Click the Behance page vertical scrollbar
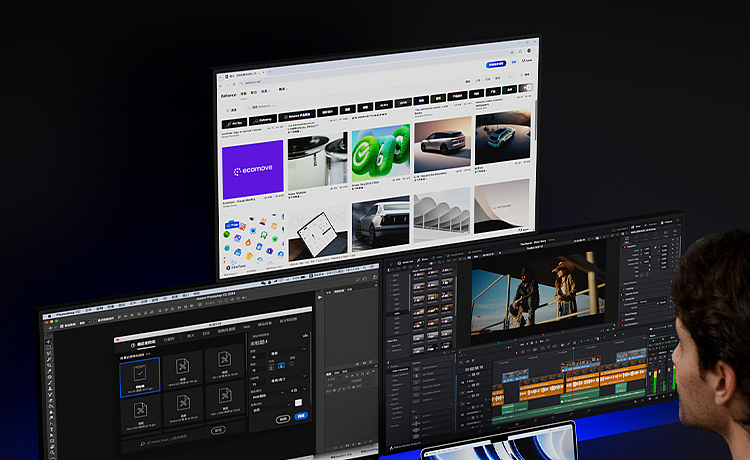 (535, 120)
